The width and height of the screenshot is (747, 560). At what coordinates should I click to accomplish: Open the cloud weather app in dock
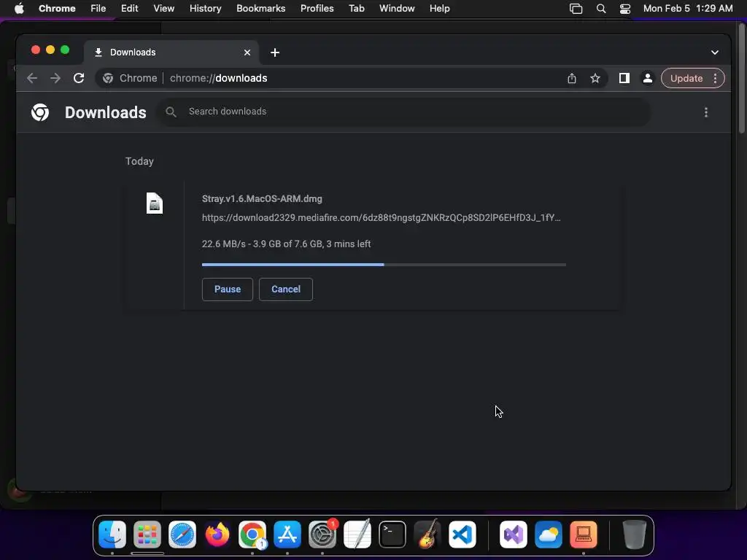click(x=549, y=534)
